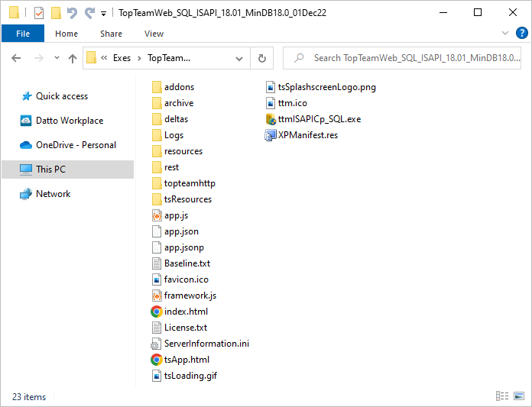Select the ttm.ico file
The image size is (532, 407).
pos(287,103)
